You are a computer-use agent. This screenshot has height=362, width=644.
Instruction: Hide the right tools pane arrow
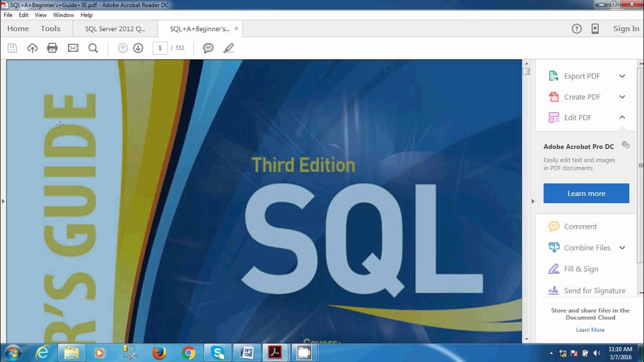[x=533, y=201]
